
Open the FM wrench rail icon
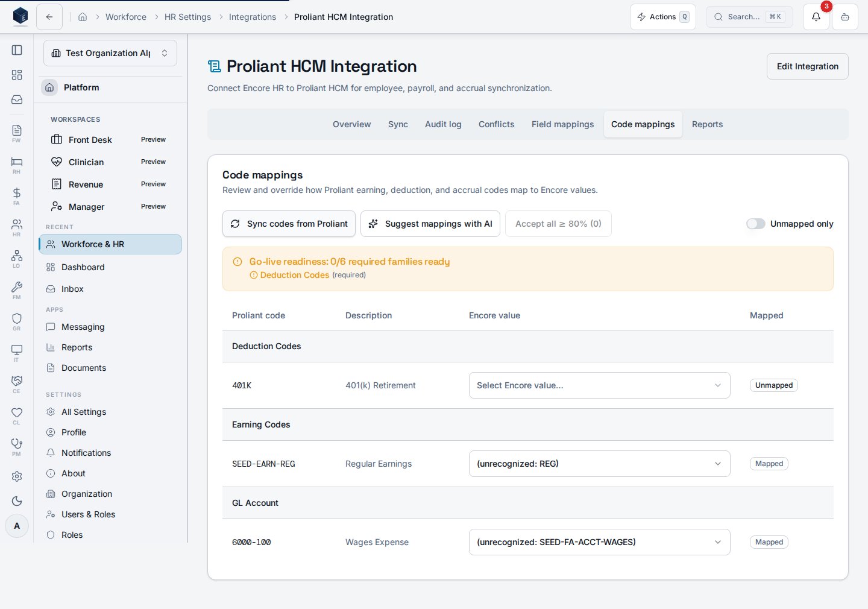click(x=17, y=290)
